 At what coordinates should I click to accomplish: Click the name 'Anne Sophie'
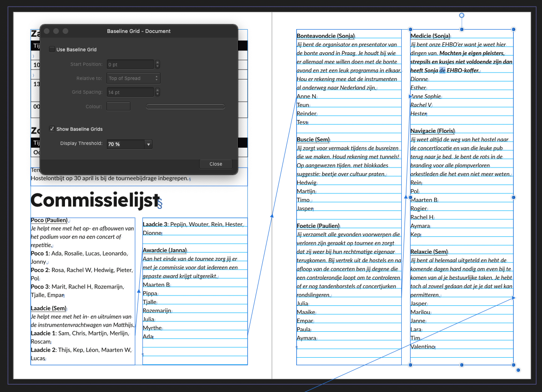[x=426, y=96]
